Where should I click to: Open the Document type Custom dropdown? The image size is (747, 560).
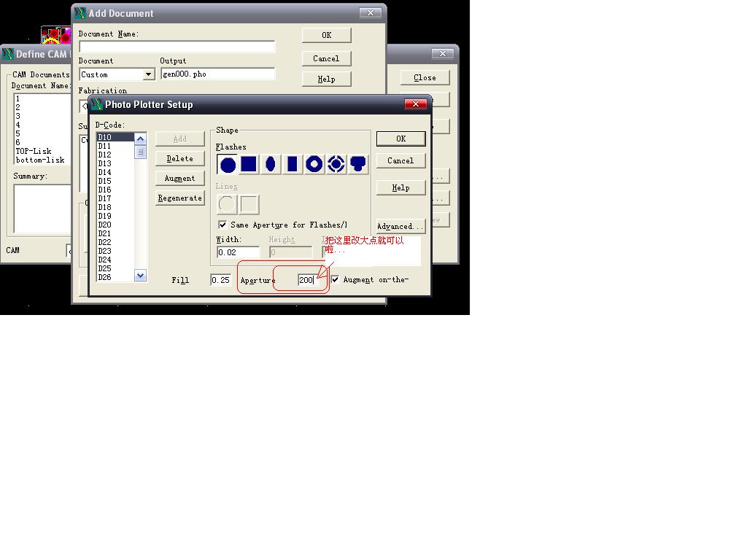click(x=149, y=74)
